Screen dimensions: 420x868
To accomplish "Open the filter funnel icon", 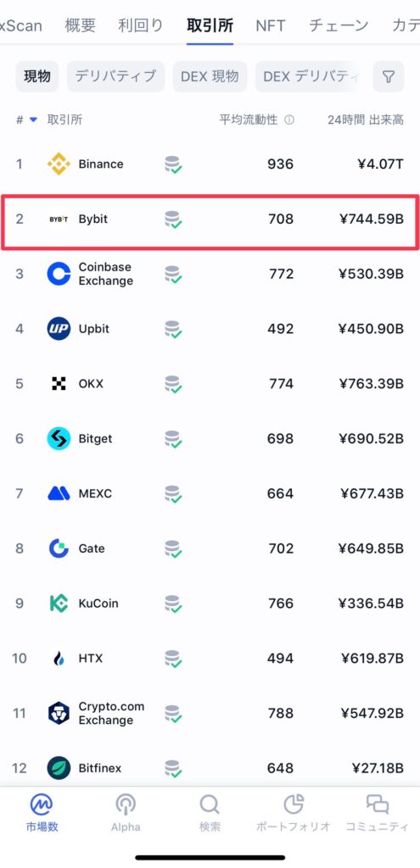I will pos(389,76).
